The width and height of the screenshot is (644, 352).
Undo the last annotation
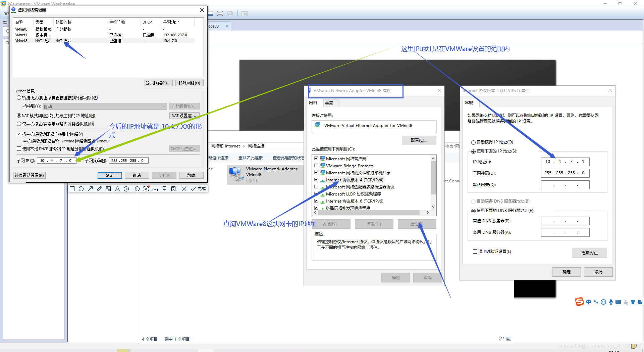tap(137, 189)
